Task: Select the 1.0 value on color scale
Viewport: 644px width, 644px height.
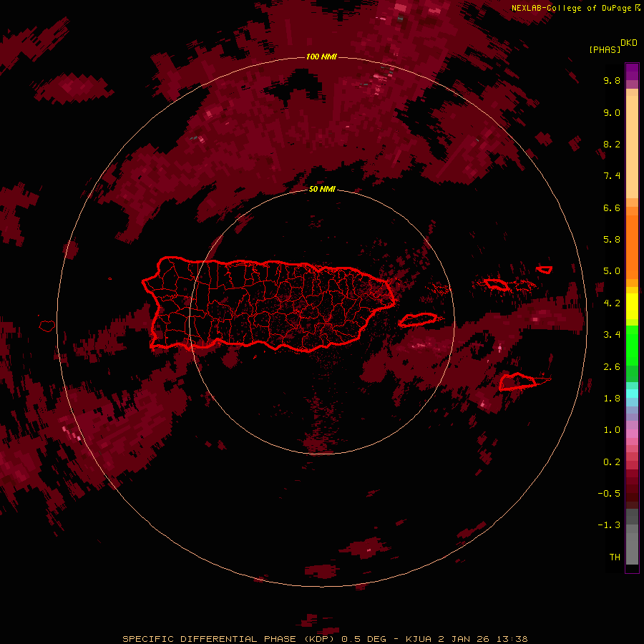Action: click(x=612, y=430)
